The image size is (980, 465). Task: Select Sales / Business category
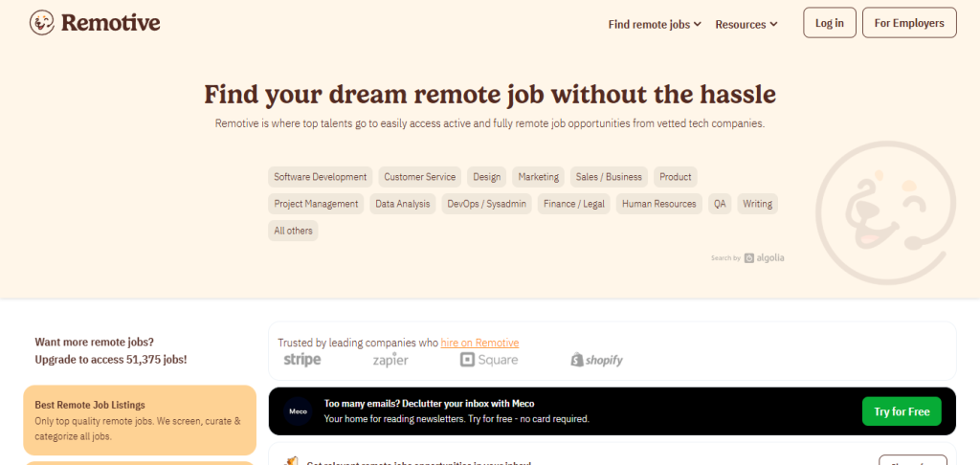point(609,177)
